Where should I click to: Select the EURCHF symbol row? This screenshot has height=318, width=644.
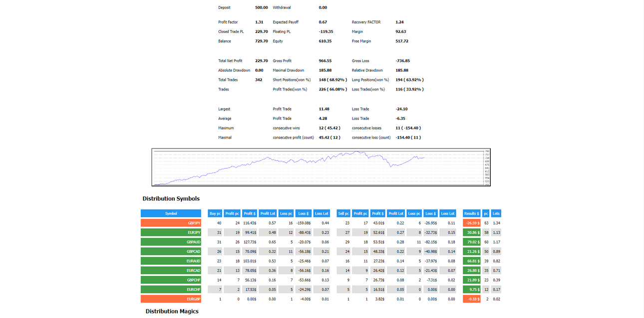[x=171, y=289]
